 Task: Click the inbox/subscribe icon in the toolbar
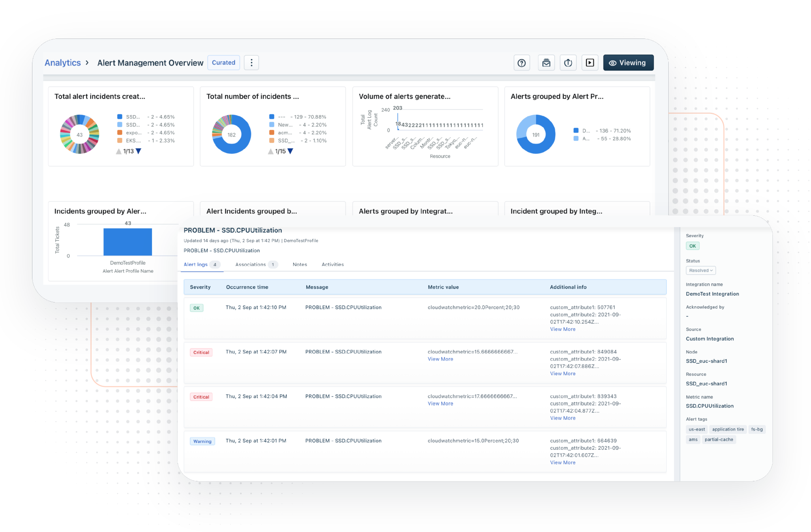[545, 62]
